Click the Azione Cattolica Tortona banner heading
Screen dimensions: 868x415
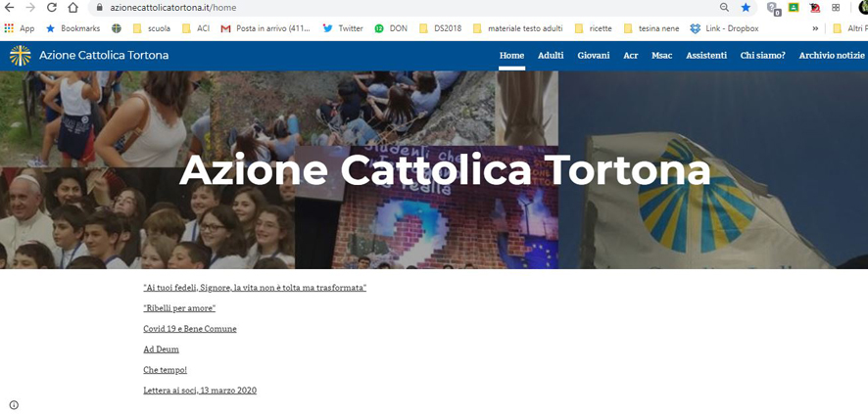pyautogui.click(x=445, y=170)
